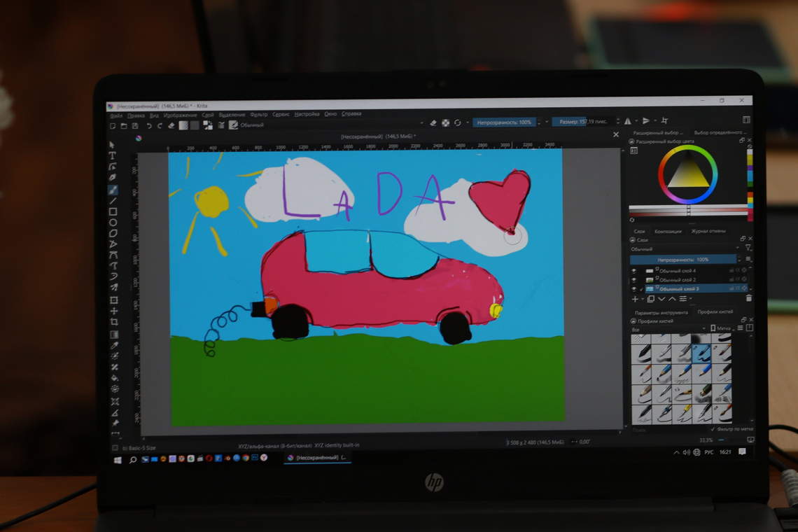Select the Calligraphy tool
The image size is (798, 532).
[113, 178]
